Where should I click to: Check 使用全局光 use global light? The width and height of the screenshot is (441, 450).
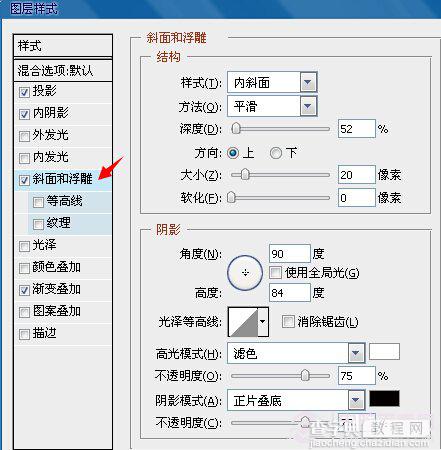[275, 273]
